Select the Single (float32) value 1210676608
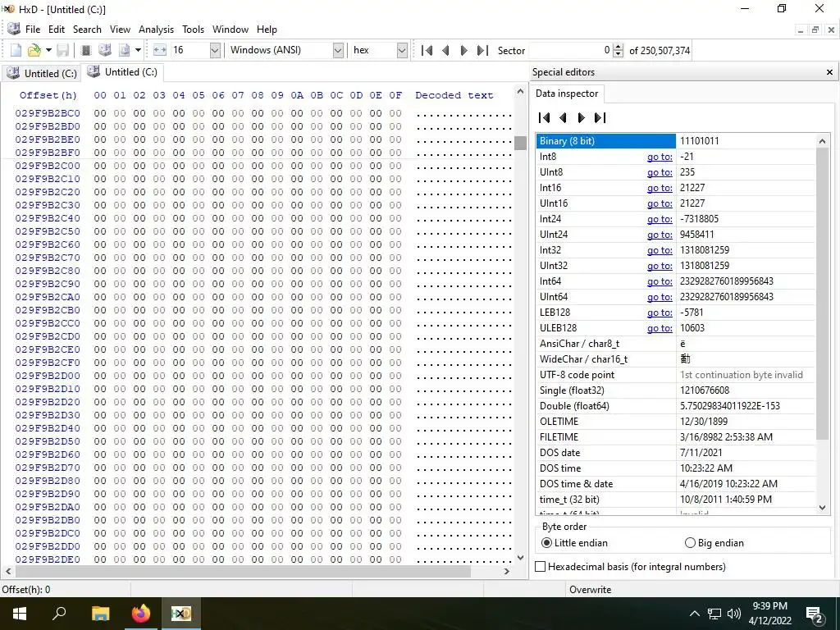840x630 pixels. pyautogui.click(x=705, y=390)
